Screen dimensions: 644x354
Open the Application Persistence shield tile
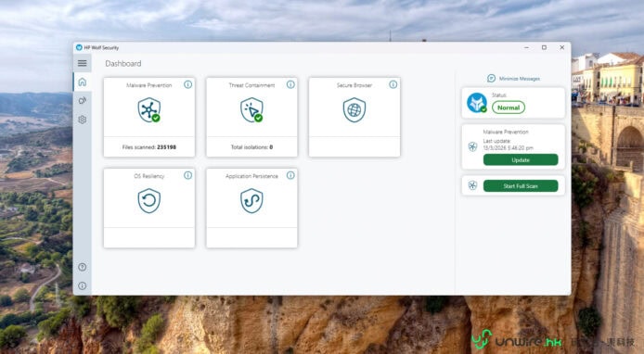point(251,200)
